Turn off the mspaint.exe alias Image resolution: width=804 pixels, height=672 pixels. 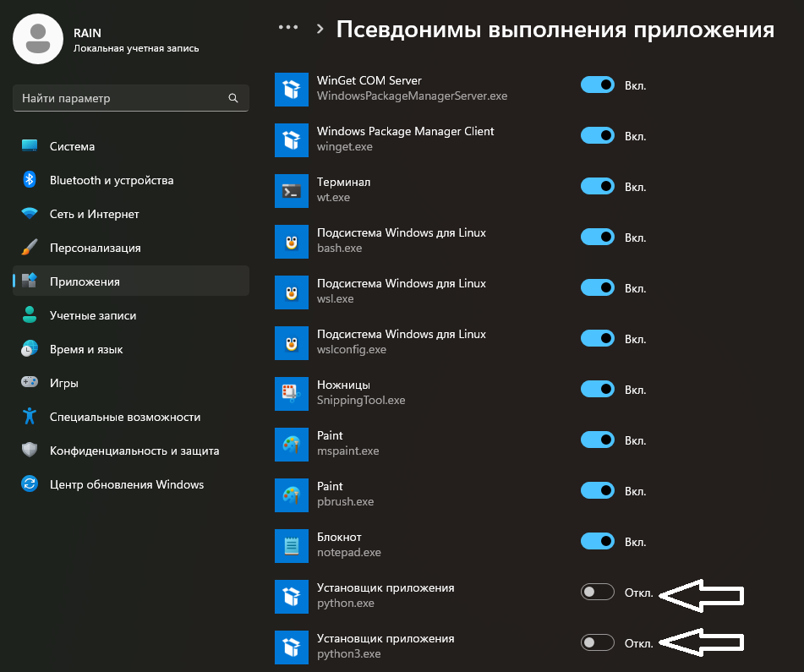[598, 440]
